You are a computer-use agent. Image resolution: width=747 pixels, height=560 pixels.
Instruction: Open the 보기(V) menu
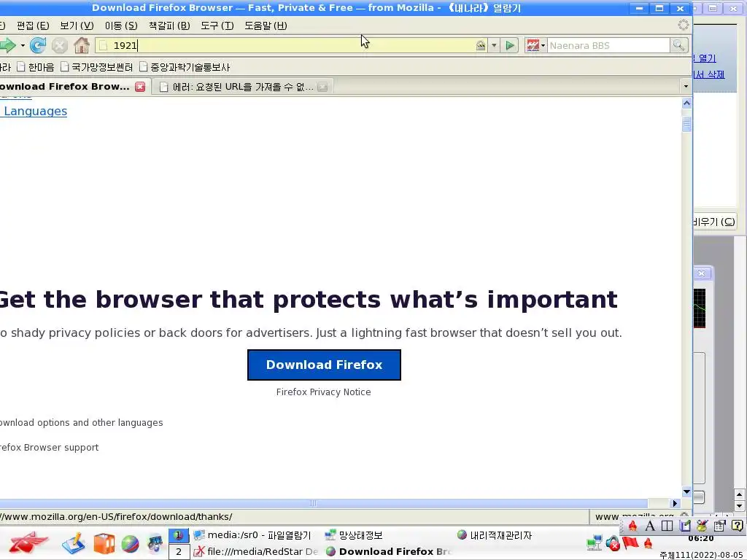point(77,26)
